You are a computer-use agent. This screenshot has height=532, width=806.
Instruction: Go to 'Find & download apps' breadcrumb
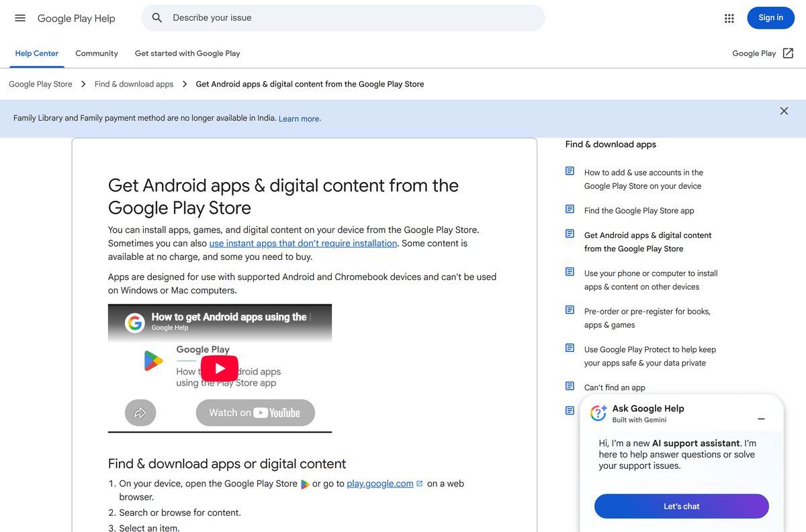click(134, 84)
